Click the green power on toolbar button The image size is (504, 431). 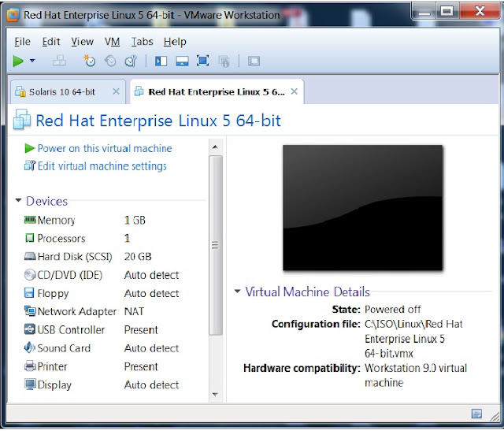coord(18,61)
